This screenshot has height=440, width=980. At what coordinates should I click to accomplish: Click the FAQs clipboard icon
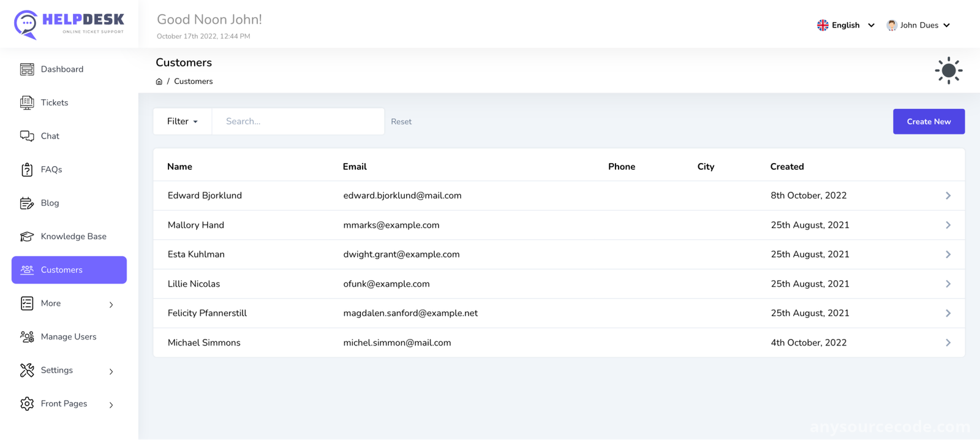click(x=27, y=170)
